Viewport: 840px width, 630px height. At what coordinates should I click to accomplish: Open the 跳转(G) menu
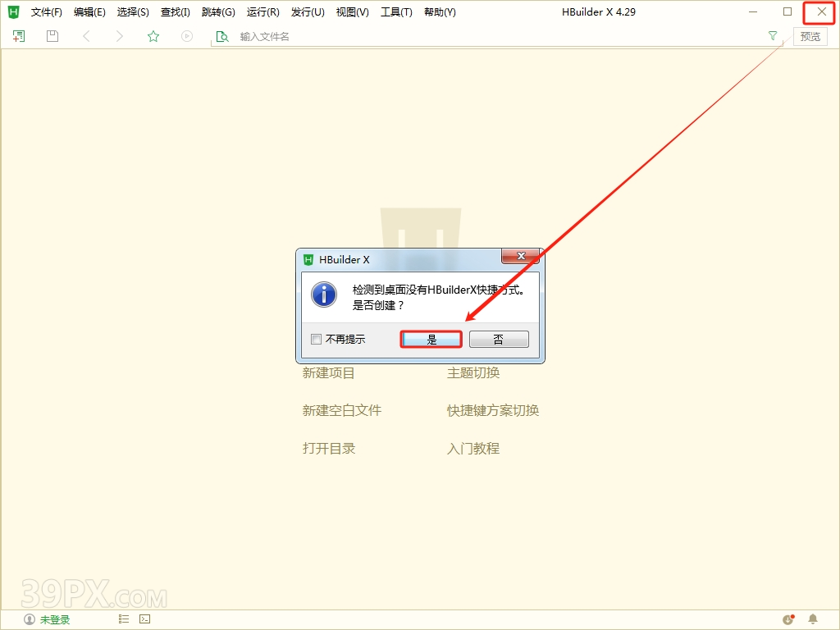(x=218, y=11)
